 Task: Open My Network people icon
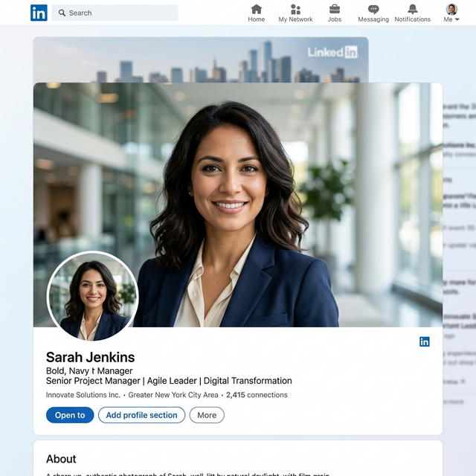click(x=295, y=9)
